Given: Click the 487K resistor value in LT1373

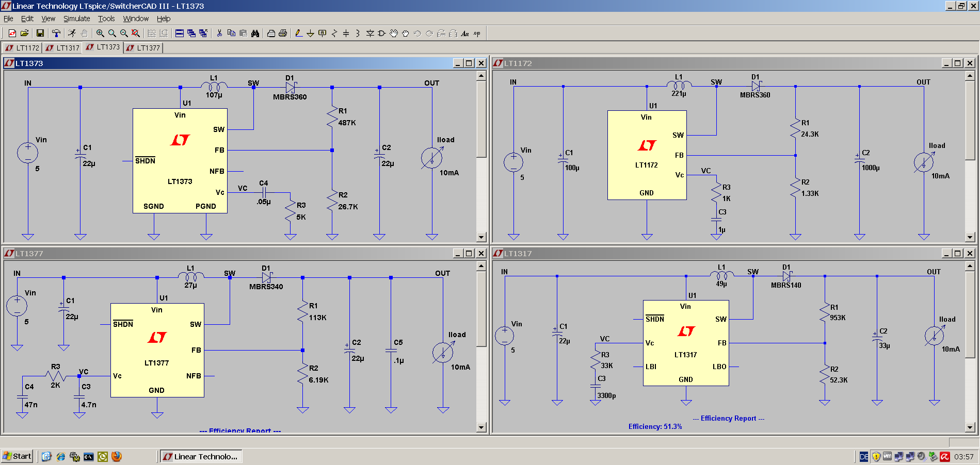Looking at the screenshot, I should 347,123.
